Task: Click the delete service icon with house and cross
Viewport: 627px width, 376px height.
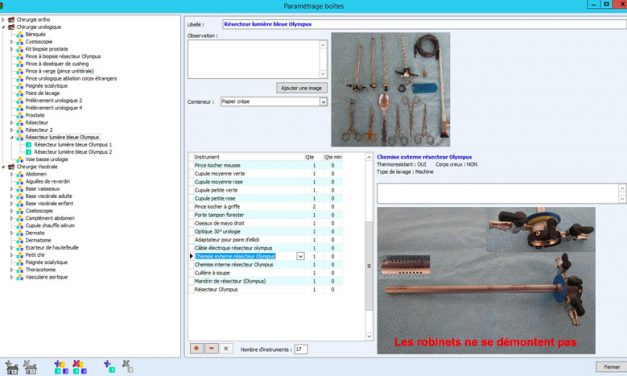Action: tap(30, 367)
